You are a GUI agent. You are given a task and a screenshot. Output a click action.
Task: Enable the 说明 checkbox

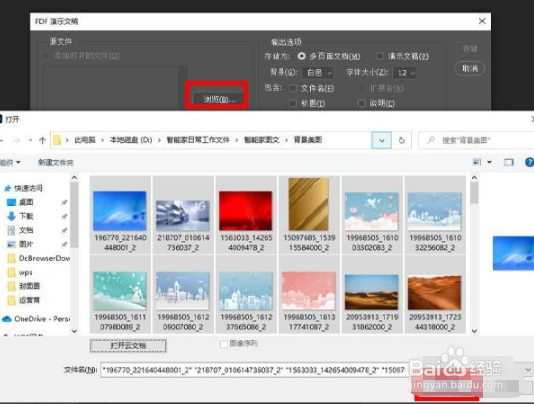[362, 103]
